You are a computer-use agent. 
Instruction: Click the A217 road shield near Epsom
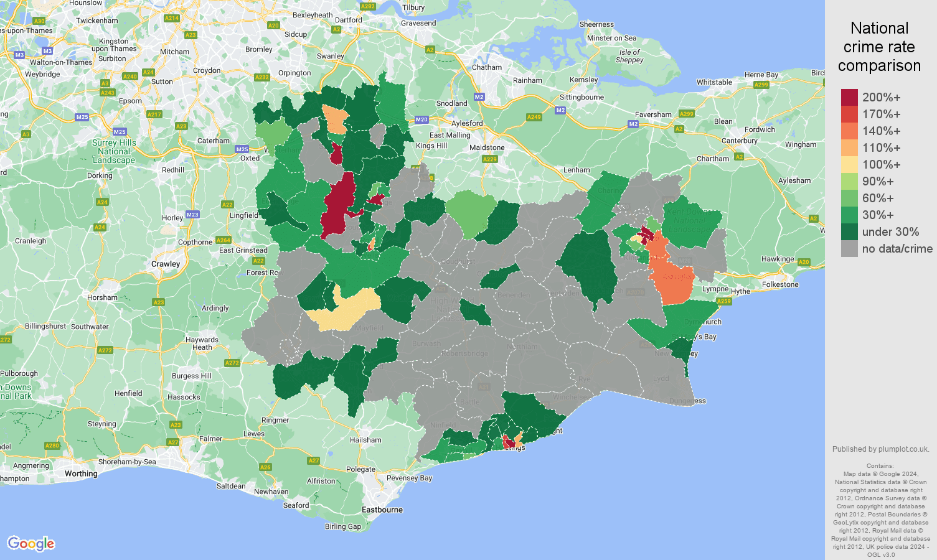coord(154,114)
